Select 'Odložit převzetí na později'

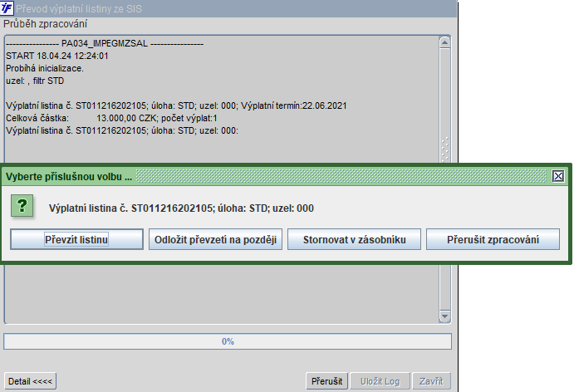point(215,239)
